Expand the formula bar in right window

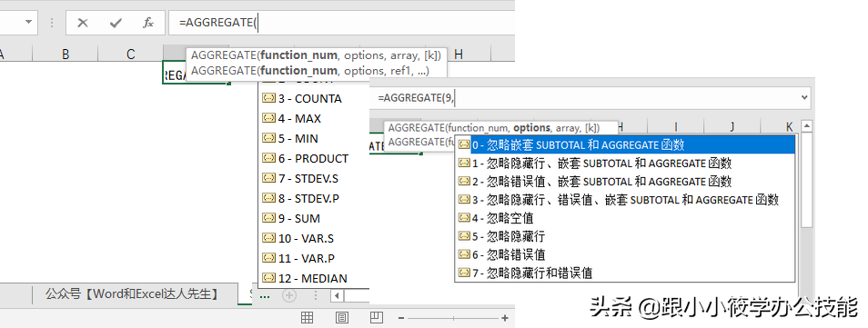point(804,97)
